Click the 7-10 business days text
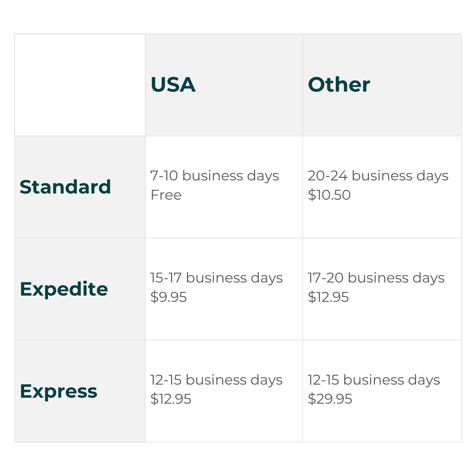The width and height of the screenshot is (476, 476). pos(214,176)
